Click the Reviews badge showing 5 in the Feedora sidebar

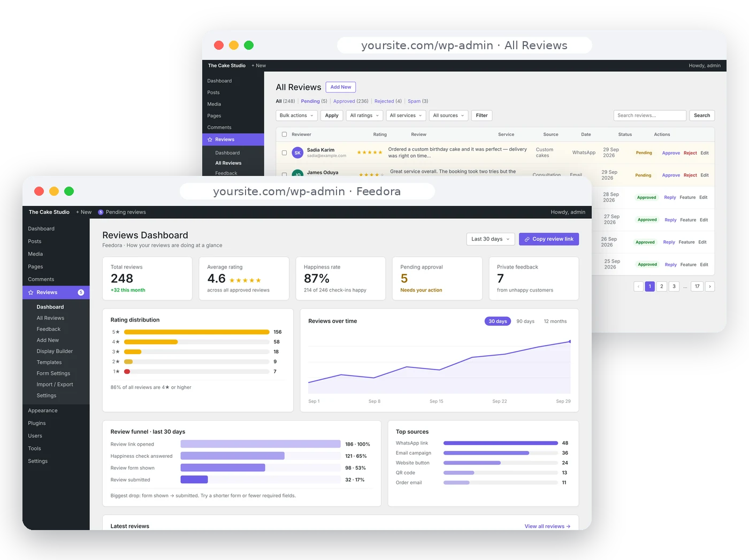pos(81,293)
